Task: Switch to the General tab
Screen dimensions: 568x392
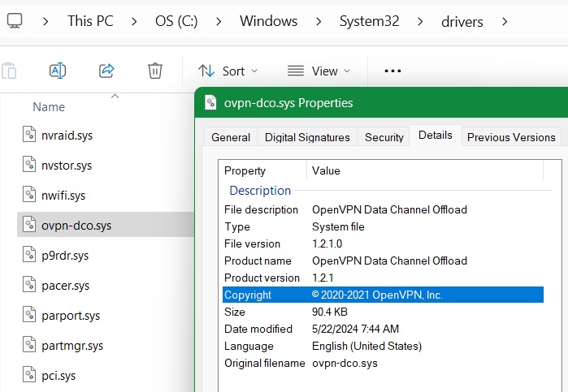Action: (x=231, y=137)
